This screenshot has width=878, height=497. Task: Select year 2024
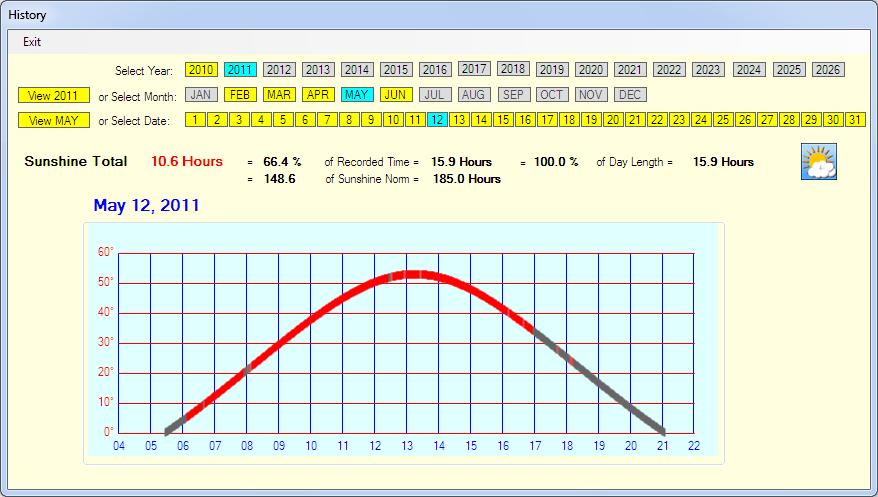click(x=749, y=69)
